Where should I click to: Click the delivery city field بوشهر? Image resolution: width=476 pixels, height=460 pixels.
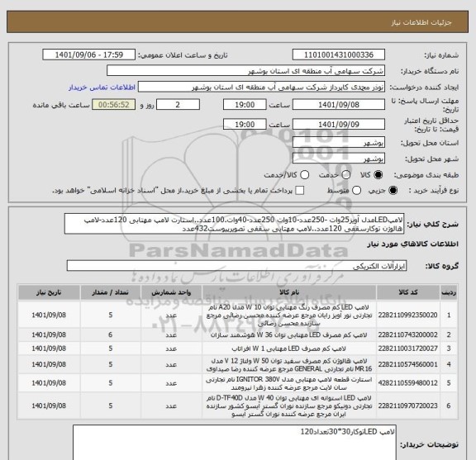click(x=339, y=159)
